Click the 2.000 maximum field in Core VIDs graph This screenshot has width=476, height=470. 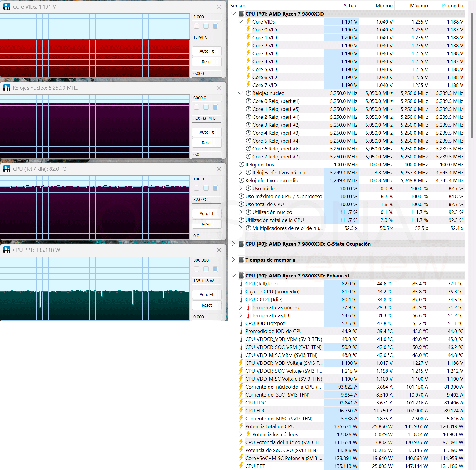(x=207, y=17)
